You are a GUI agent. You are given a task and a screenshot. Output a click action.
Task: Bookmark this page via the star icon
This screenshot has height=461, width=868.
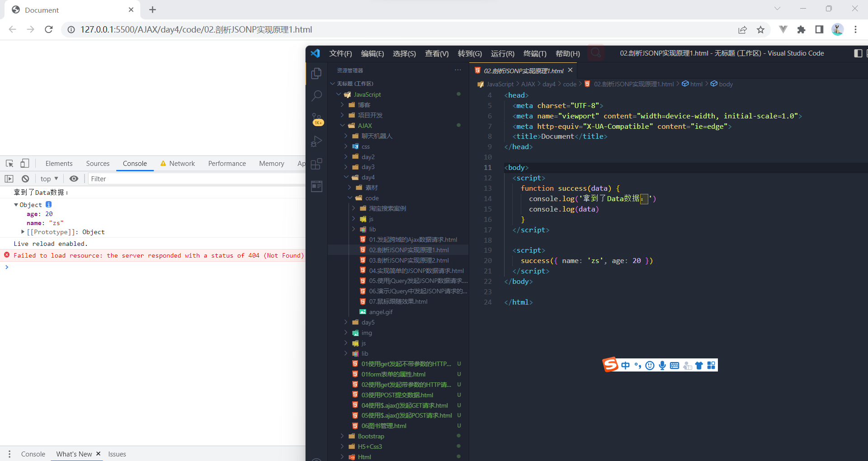tap(761, 29)
